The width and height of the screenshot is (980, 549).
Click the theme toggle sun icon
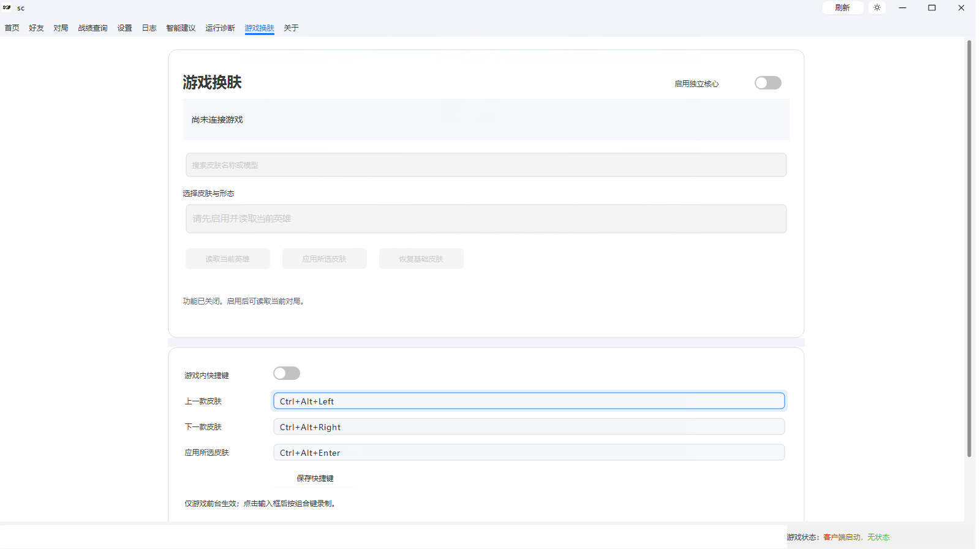(877, 8)
